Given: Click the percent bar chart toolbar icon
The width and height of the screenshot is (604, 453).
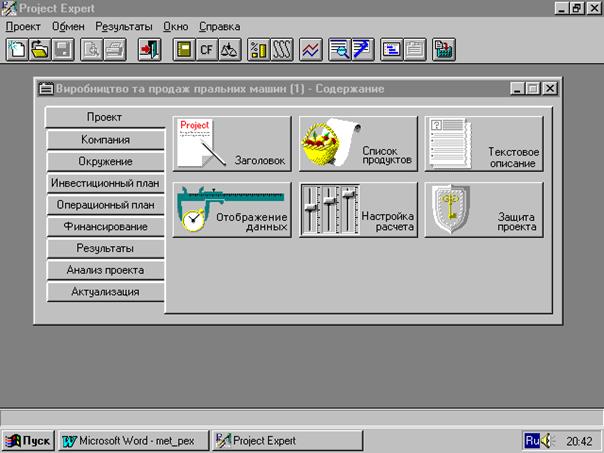Looking at the screenshot, I should [x=258, y=50].
